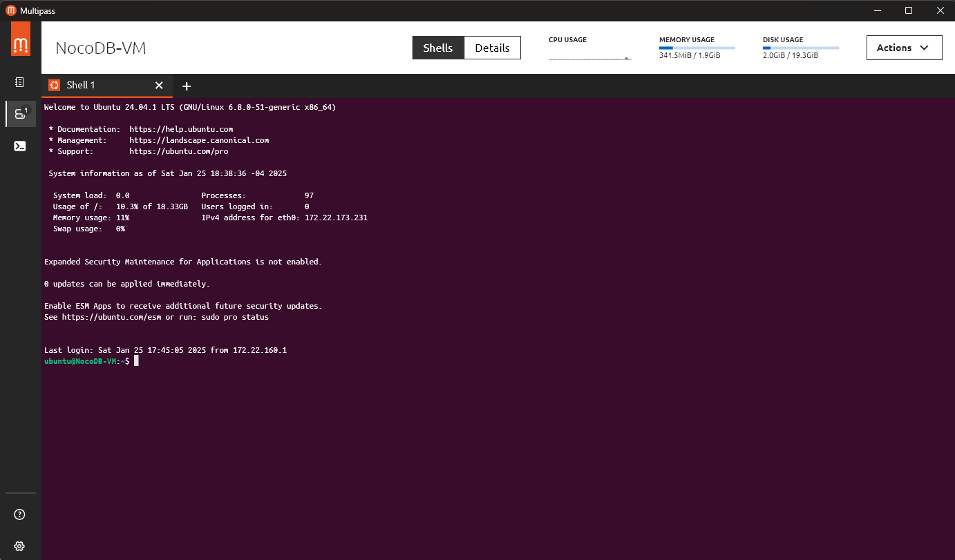The width and height of the screenshot is (955, 560).
Task: Open the Settings gear icon
Action: coord(19,545)
